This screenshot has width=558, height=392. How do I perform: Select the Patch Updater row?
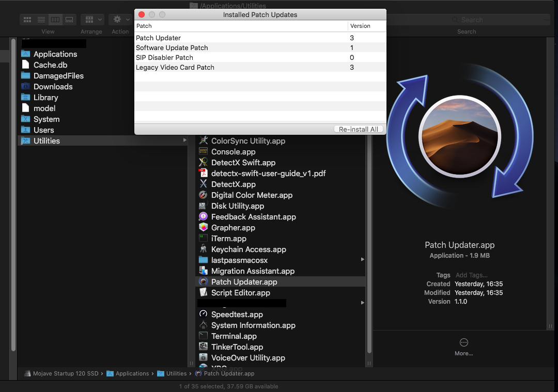(x=260, y=38)
